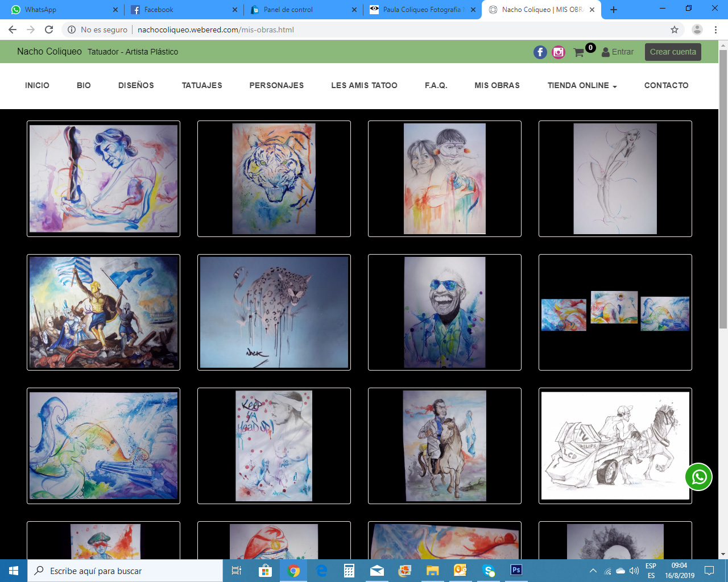View site information 'No es seguro' icon

point(72,30)
